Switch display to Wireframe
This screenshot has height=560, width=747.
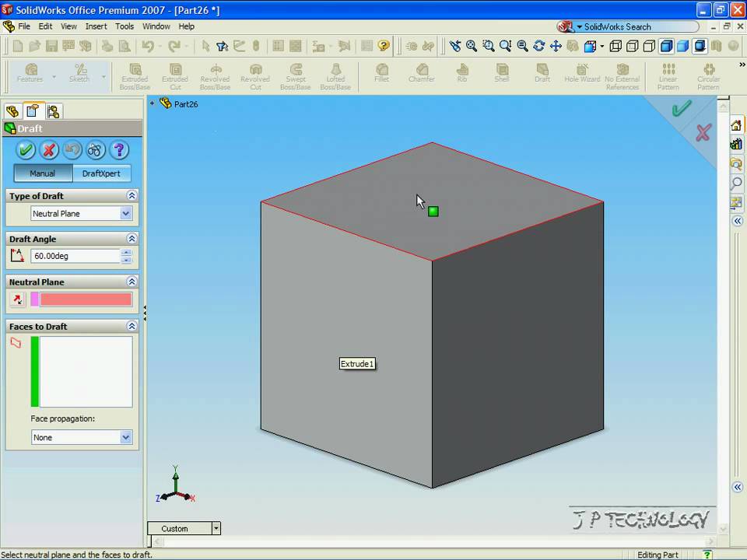[x=615, y=46]
